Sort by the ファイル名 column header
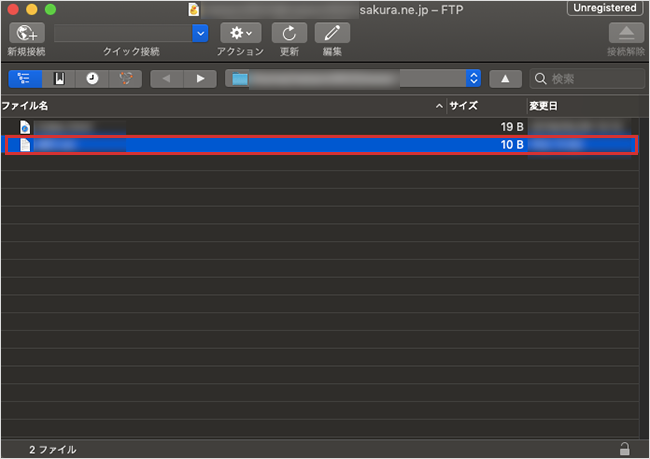Screen dimensions: 650x459 point(200,105)
